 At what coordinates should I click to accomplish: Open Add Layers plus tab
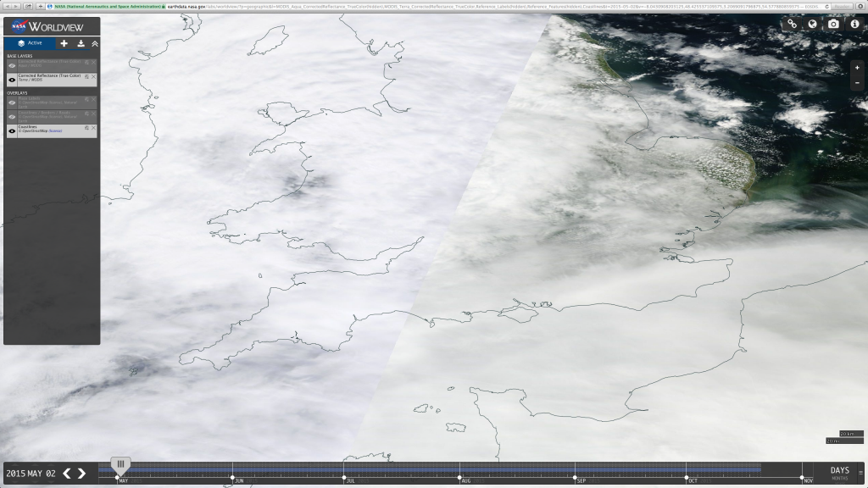[64, 43]
